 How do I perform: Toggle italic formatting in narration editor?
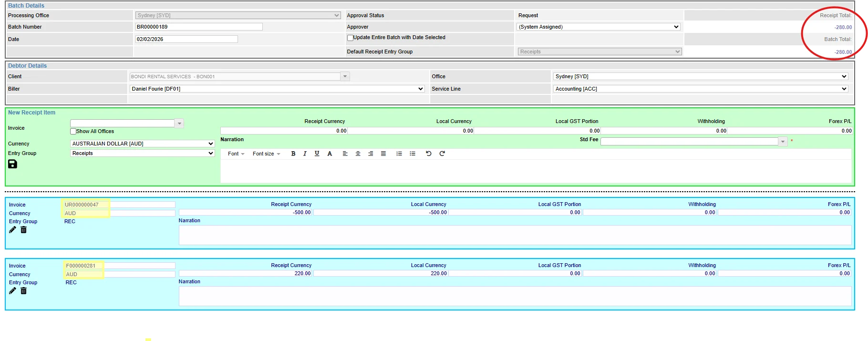pos(305,154)
